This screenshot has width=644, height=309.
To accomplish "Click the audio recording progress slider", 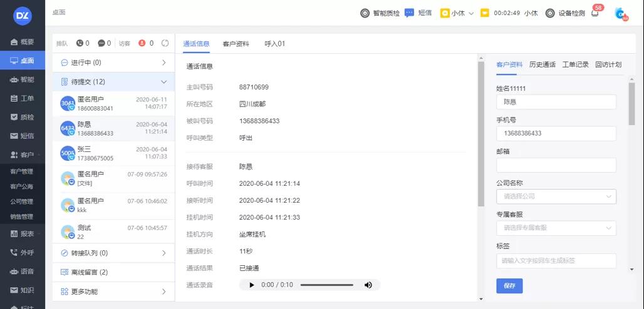I will tap(326, 285).
